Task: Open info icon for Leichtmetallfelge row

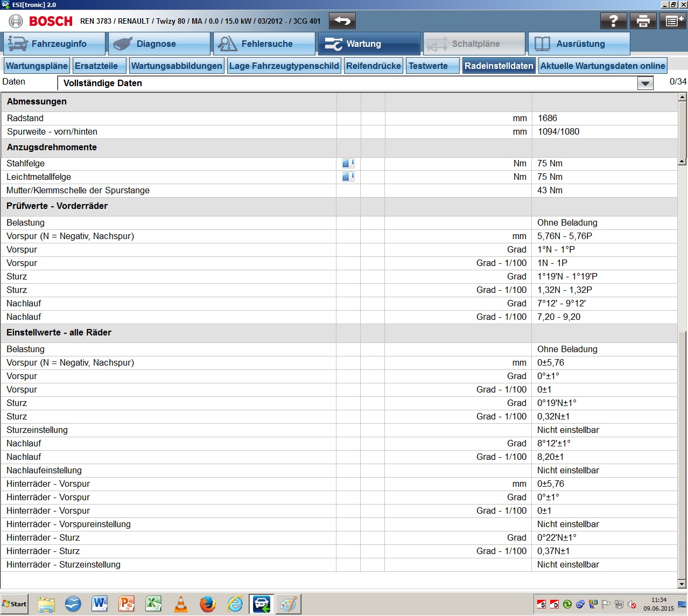Action: point(348,177)
